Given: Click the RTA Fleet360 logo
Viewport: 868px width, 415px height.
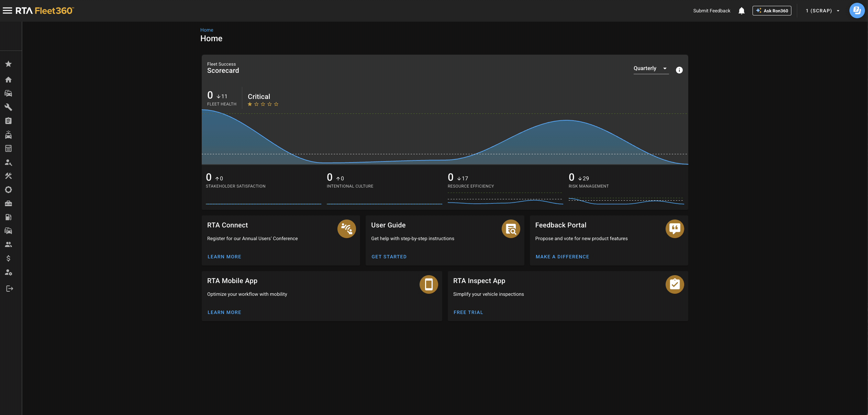Looking at the screenshot, I should coord(45,11).
